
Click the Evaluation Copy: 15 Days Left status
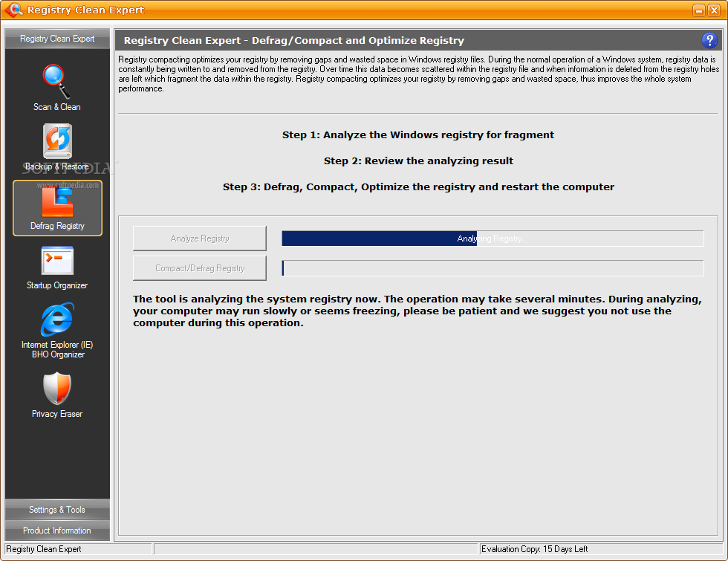[x=534, y=549]
